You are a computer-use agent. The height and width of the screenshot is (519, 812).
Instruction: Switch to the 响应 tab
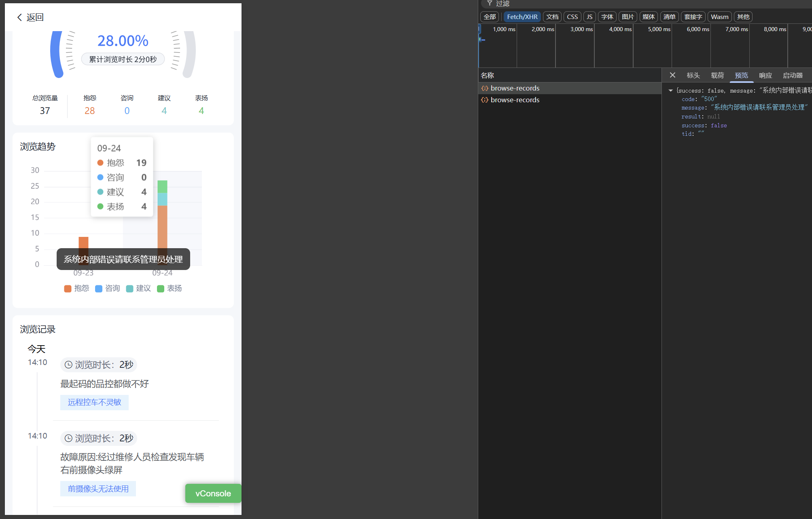[x=765, y=76]
